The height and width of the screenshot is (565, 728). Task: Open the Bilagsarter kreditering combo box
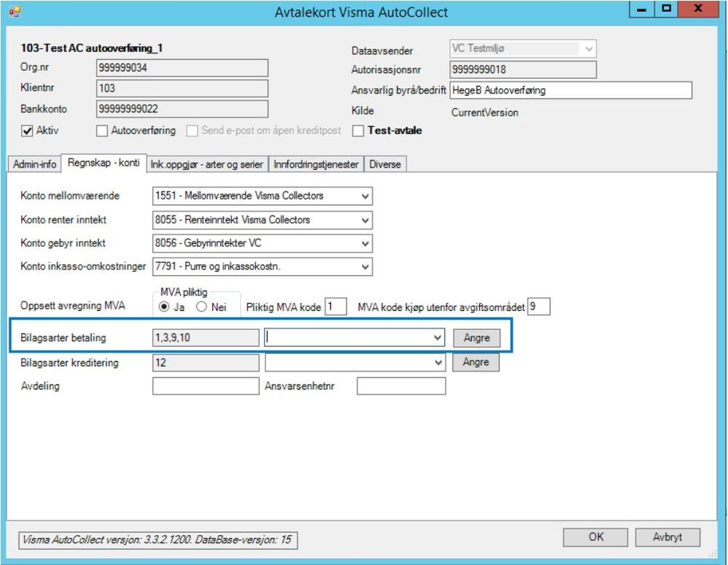[x=438, y=362]
